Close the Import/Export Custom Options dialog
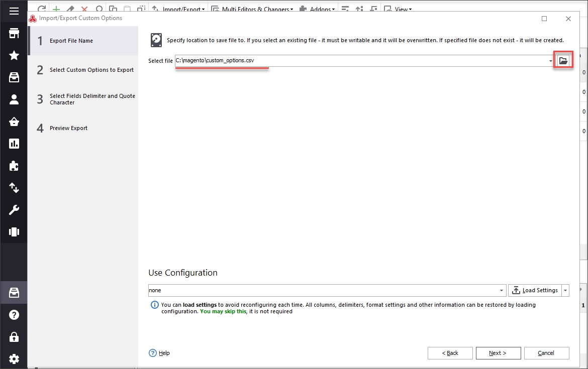Image resolution: width=588 pixels, height=369 pixels. 568,19
